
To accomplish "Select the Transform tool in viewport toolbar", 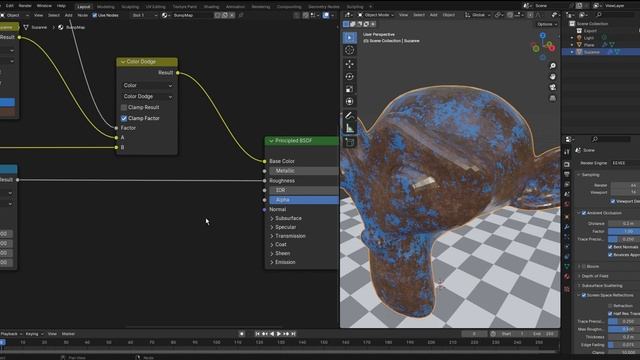I will click(349, 102).
